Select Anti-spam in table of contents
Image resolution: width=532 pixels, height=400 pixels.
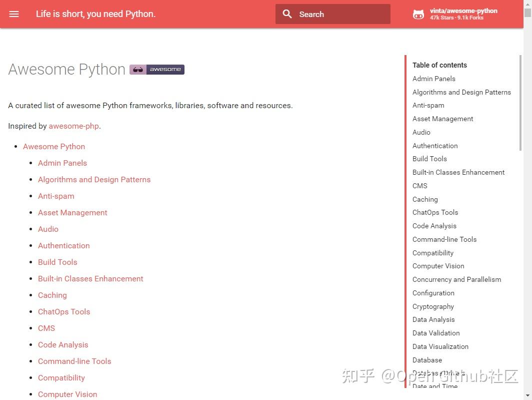click(428, 106)
